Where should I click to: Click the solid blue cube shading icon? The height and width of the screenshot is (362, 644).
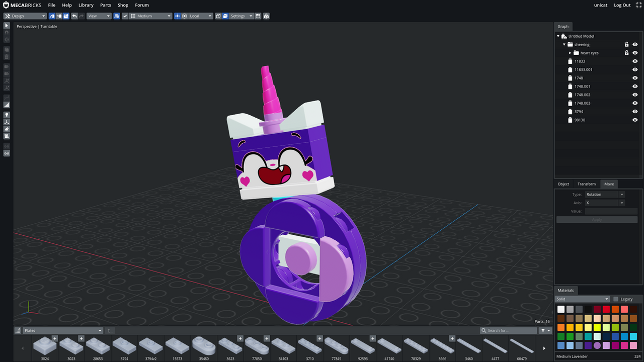tap(225, 16)
